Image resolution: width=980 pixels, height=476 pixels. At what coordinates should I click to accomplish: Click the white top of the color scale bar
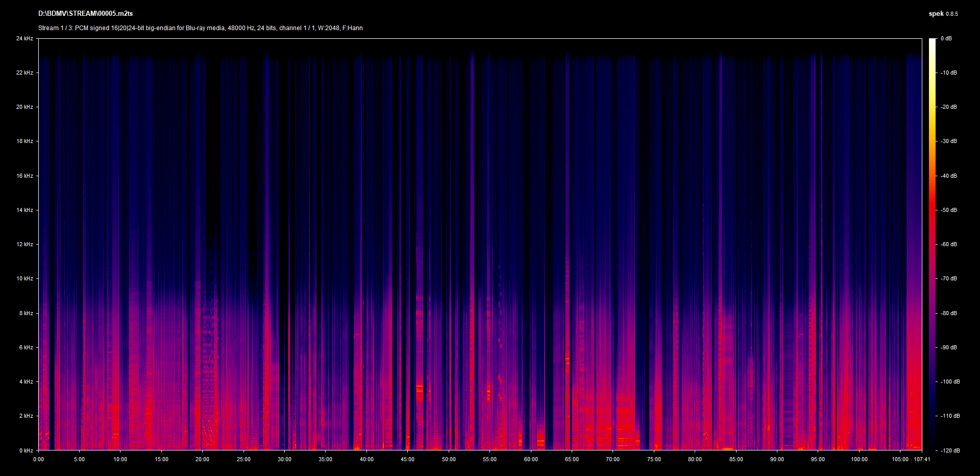pyautogui.click(x=932, y=41)
